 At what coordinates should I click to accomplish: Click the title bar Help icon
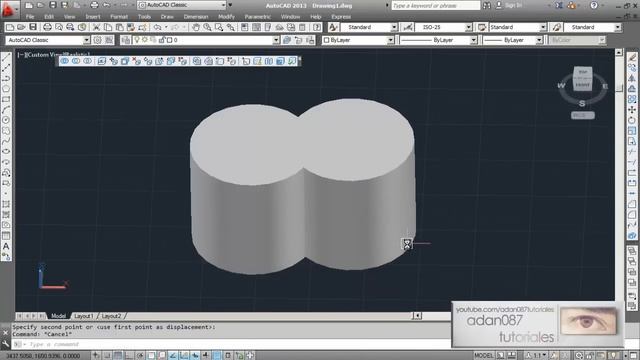594,5
